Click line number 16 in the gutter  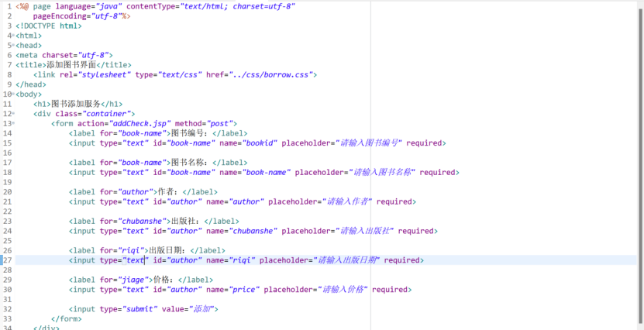[8, 153]
